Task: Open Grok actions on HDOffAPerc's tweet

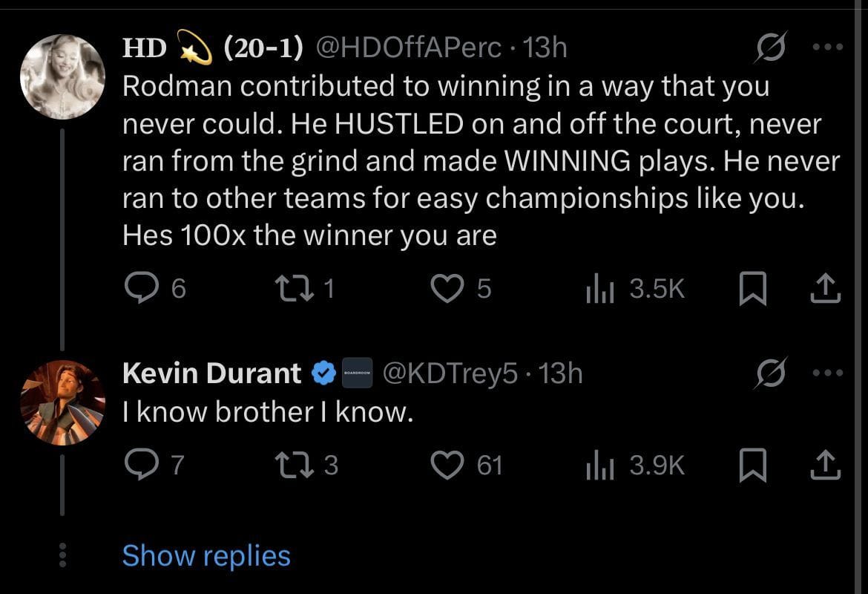Action: tap(771, 46)
